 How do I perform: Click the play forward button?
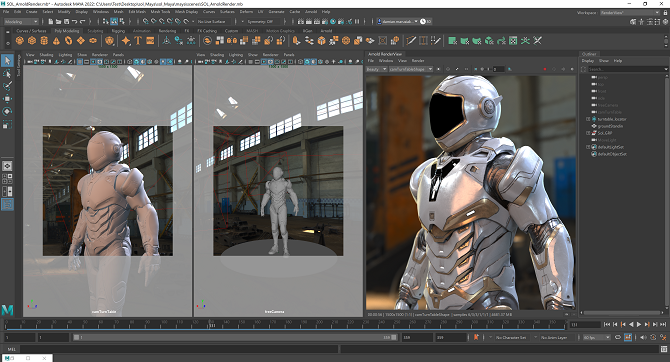[639, 325]
